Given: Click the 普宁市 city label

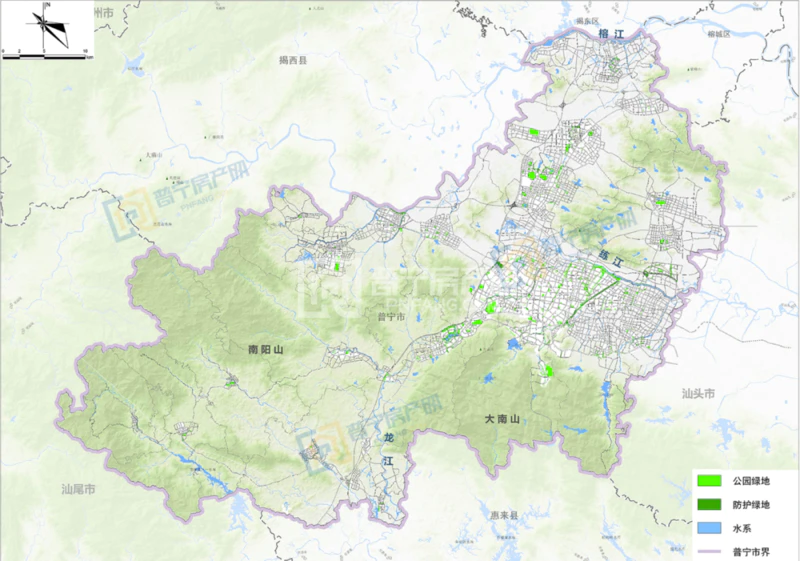Looking at the screenshot, I should coord(389,317).
